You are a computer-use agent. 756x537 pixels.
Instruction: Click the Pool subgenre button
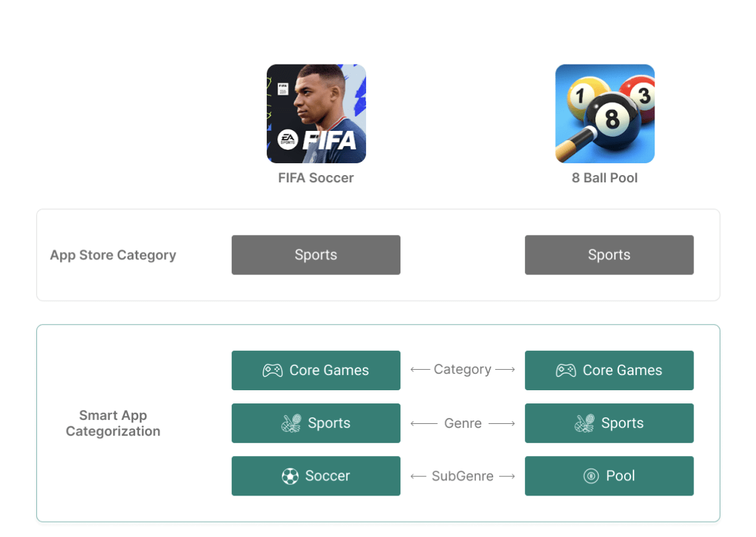coord(609,476)
